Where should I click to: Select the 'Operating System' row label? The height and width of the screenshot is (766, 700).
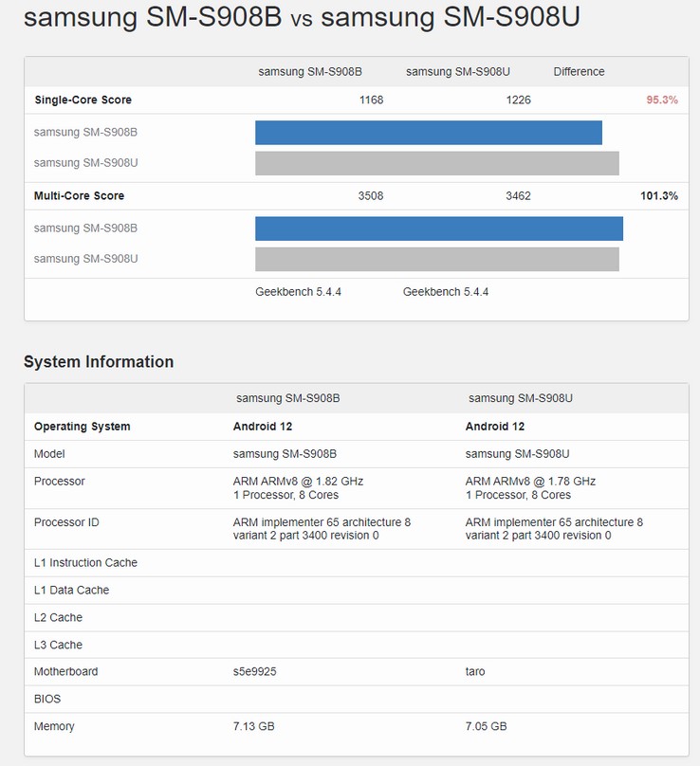83,427
